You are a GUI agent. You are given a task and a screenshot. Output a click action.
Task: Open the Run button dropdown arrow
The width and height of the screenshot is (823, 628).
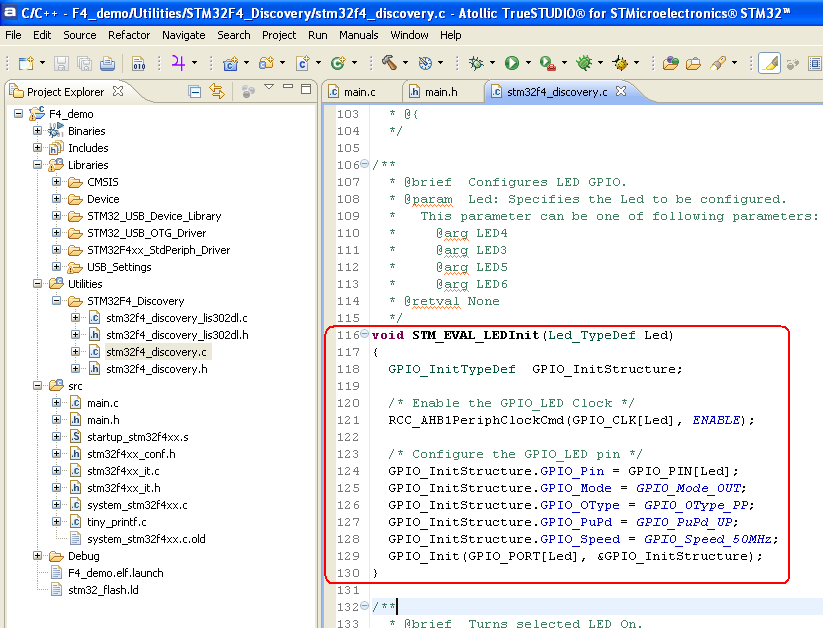(528, 63)
